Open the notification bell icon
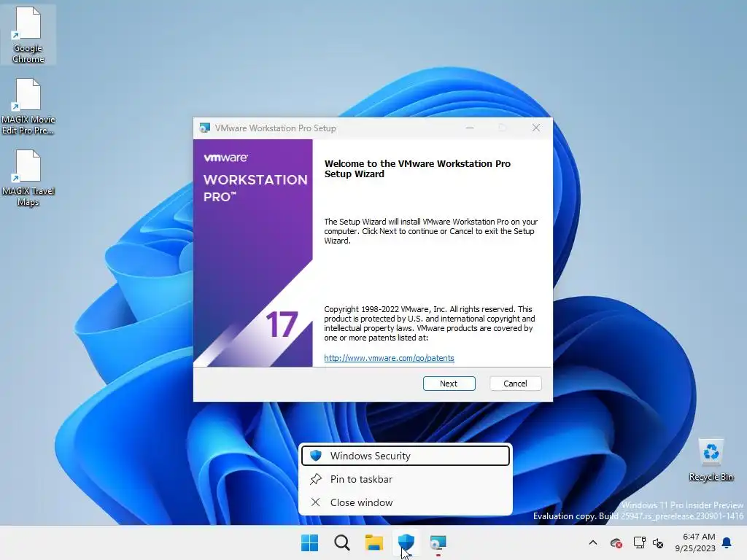 tap(727, 542)
